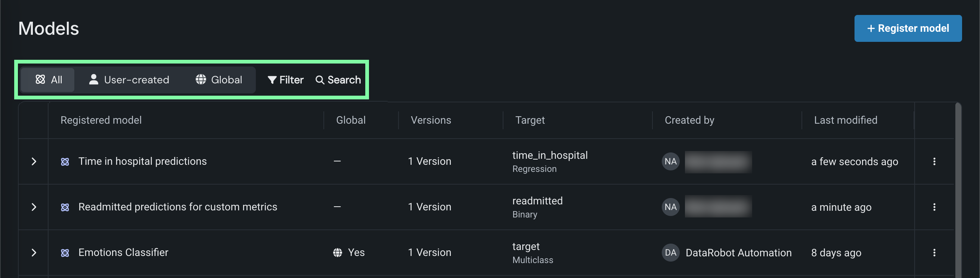
Task: Select the All models tab
Action: click(48, 80)
